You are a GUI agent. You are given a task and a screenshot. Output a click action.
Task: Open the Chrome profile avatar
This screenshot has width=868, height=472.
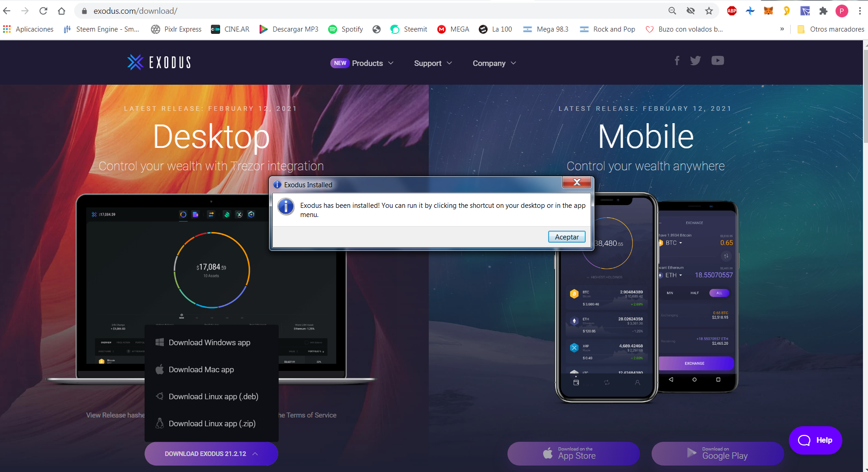click(841, 11)
